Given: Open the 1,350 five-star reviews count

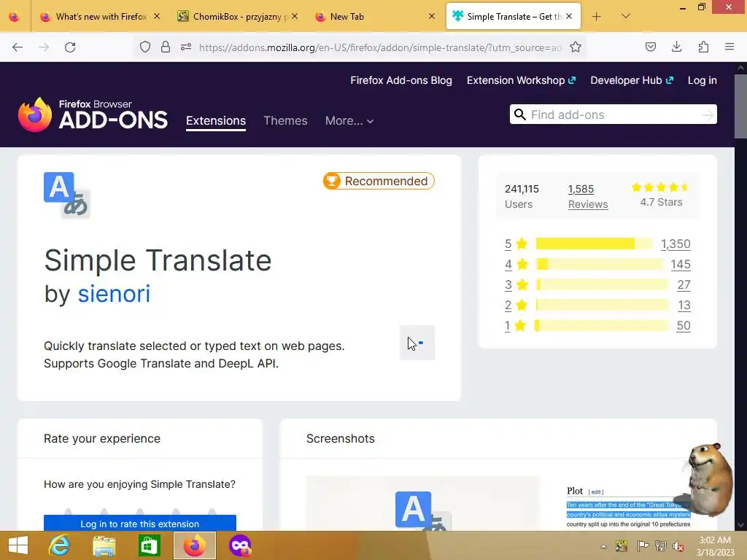Looking at the screenshot, I should coord(676,244).
